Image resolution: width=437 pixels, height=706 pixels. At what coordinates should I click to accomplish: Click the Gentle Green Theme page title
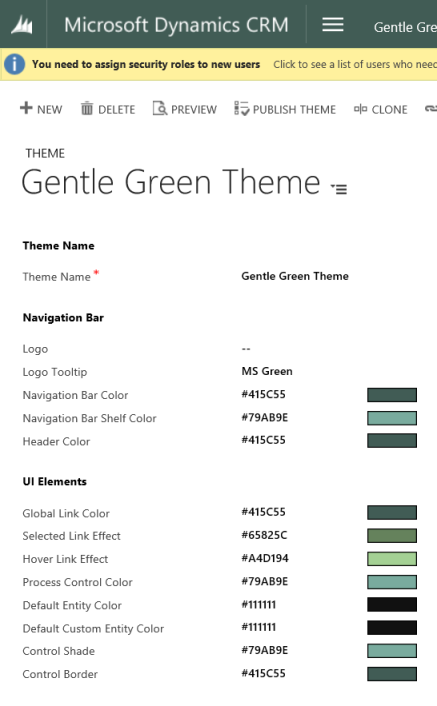171,182
